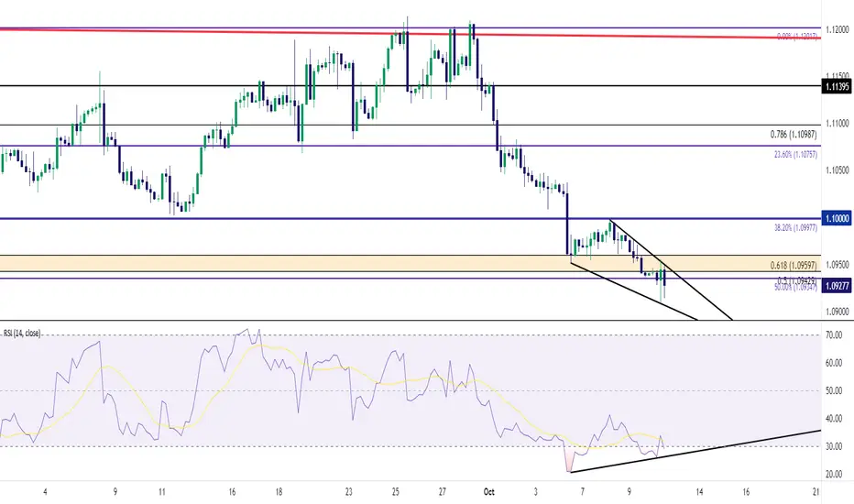This screenshot has height=504, width=854.
Task: Click the current price label 1.09277
Action: tap(838, 286)
